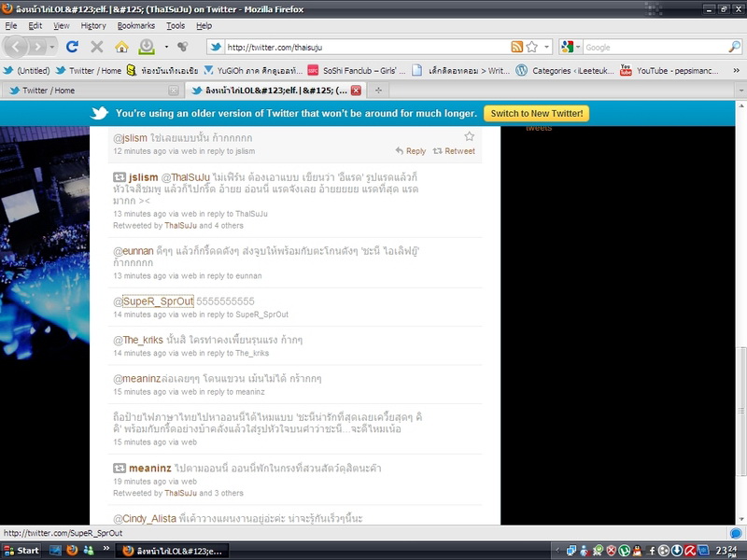
Task: Click the blue download arrow tray icon
Action: 676,551
